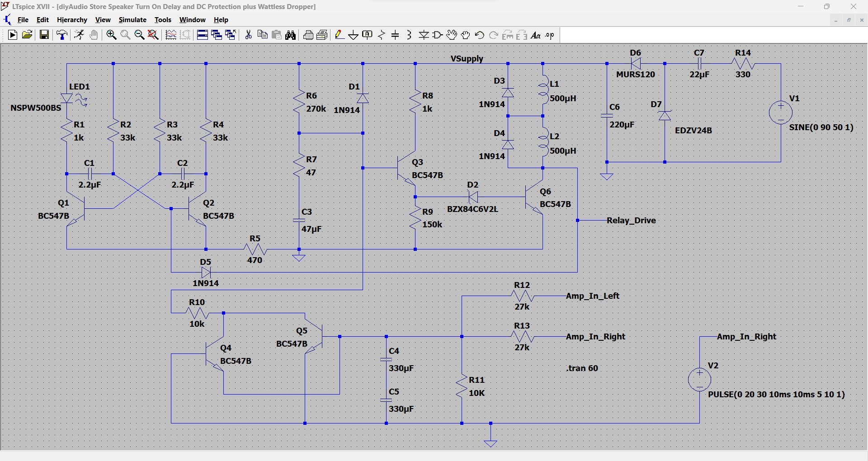Click the BZX84C6V2L zener label

[472, 209]
